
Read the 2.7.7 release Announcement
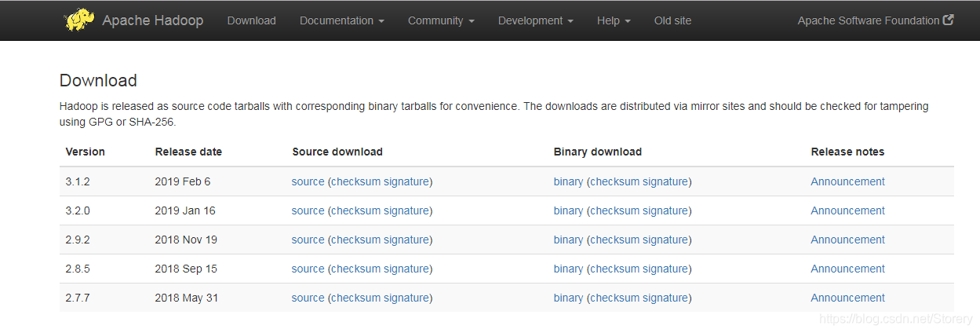(x=847, y=298)
